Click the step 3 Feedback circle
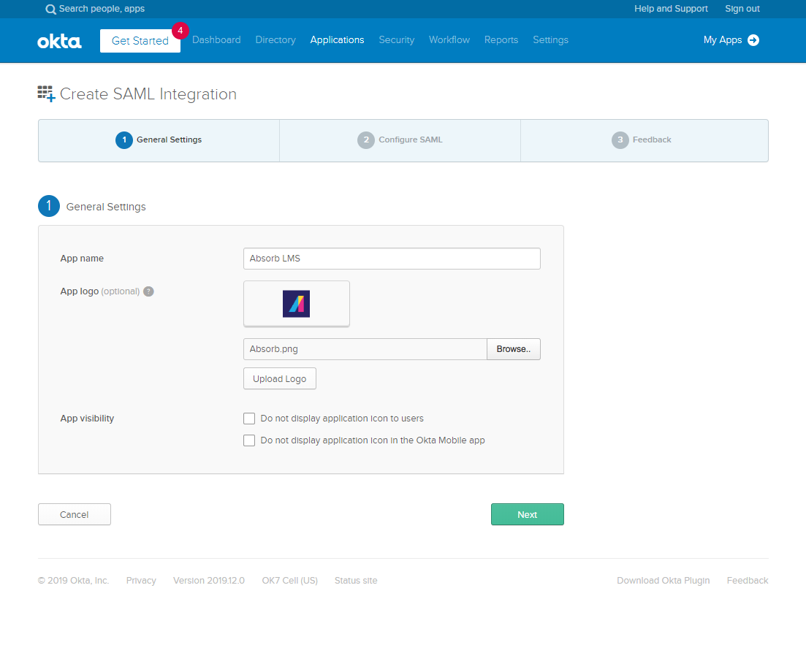Viewport: 806px width, 672px height. pos(620,140)
